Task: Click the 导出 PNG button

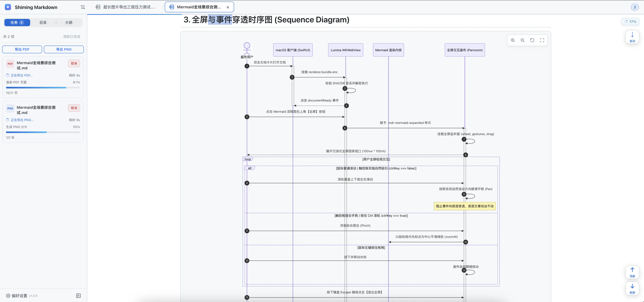Action: (x=64, y=49)
